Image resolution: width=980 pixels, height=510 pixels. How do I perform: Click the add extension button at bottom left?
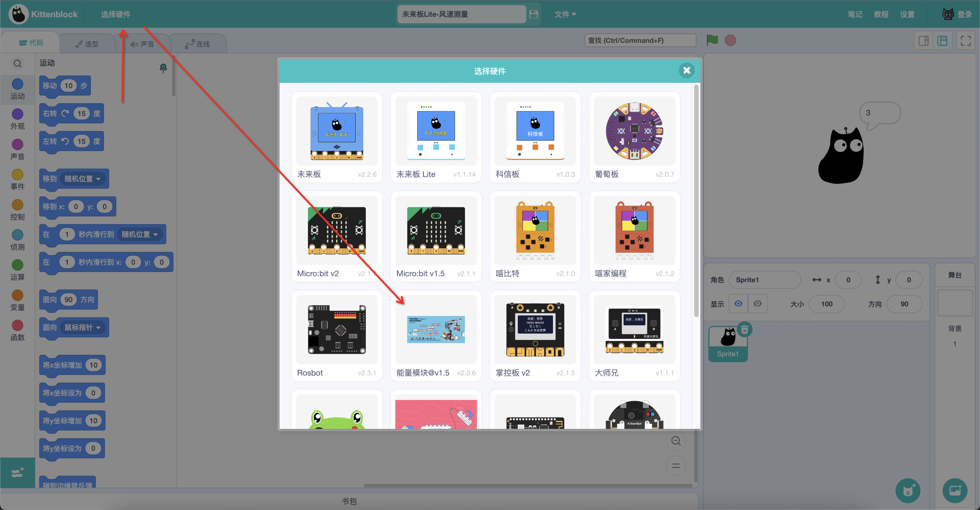pyautogui.click(x=18, y=473)
